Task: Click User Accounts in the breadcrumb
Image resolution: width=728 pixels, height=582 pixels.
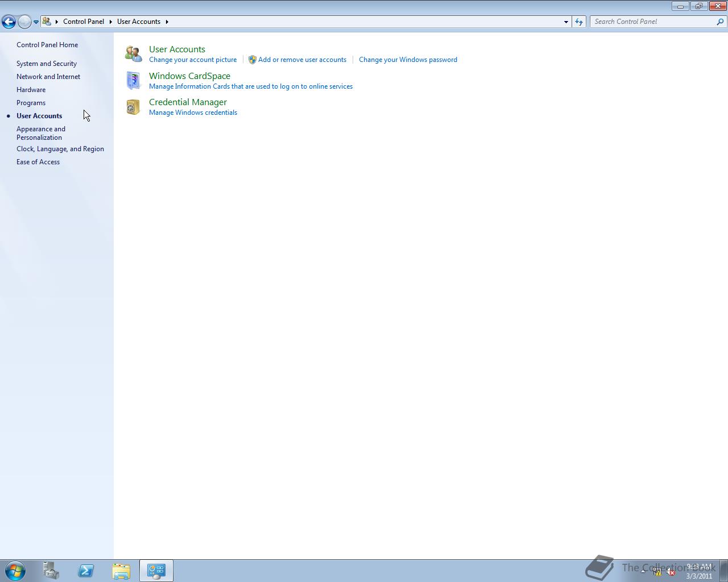Action: click(139, 22)
